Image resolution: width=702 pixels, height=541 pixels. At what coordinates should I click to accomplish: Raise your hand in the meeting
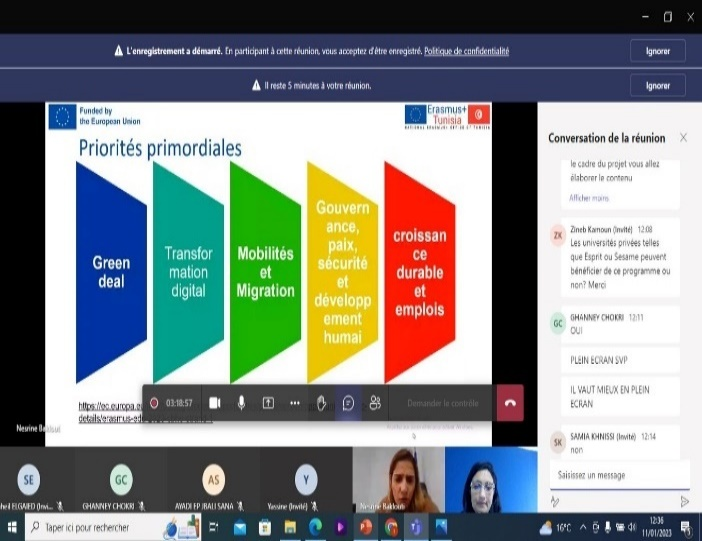coord(321,403)
